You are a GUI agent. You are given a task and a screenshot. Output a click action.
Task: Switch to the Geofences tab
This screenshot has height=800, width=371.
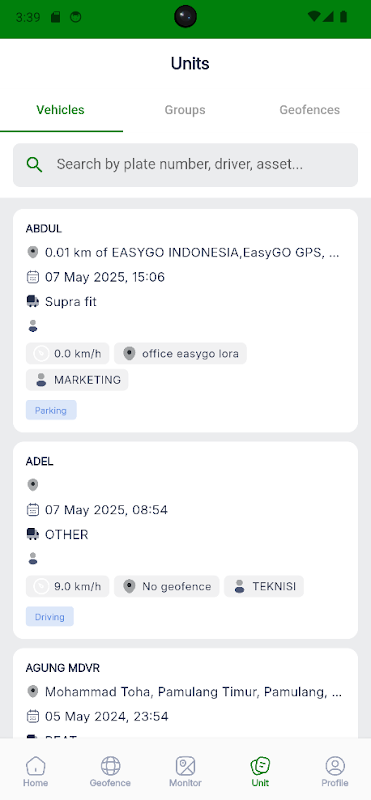coord(309,110)
